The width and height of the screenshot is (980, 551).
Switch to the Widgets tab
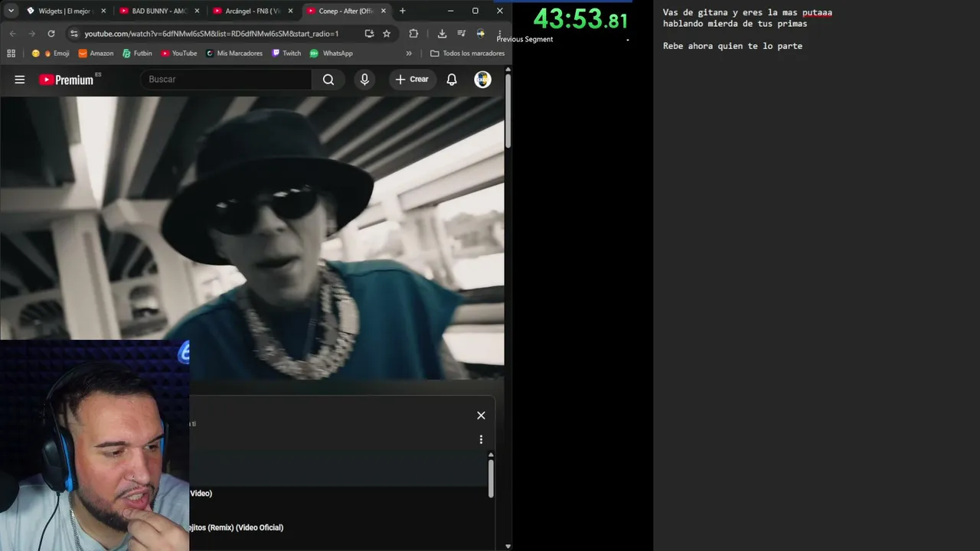pyautogui.click(x=64, y=11)
